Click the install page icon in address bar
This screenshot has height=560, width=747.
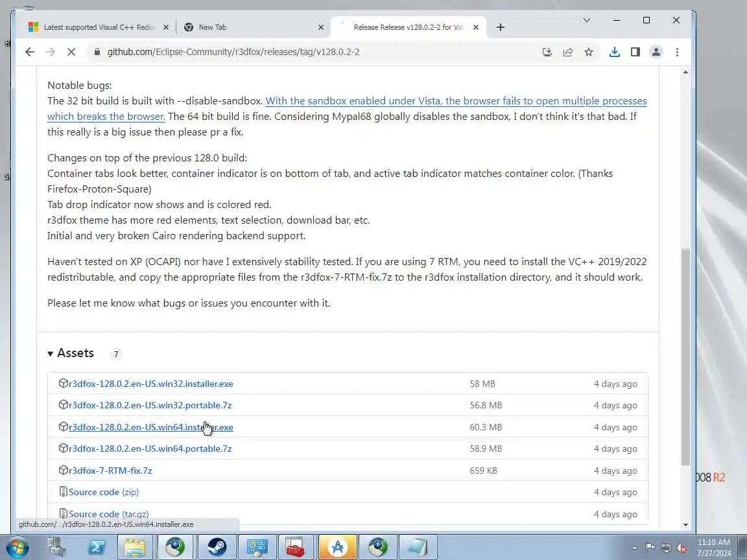pos(547,52)
